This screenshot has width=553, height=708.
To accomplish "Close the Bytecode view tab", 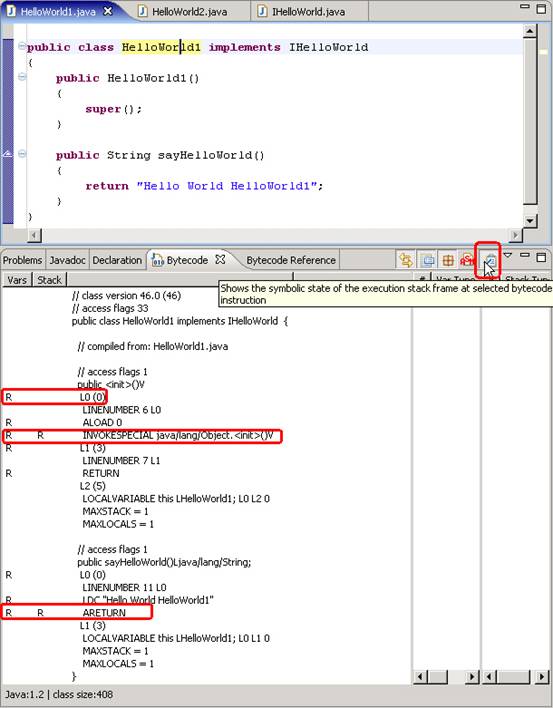I will coord(220,260).
